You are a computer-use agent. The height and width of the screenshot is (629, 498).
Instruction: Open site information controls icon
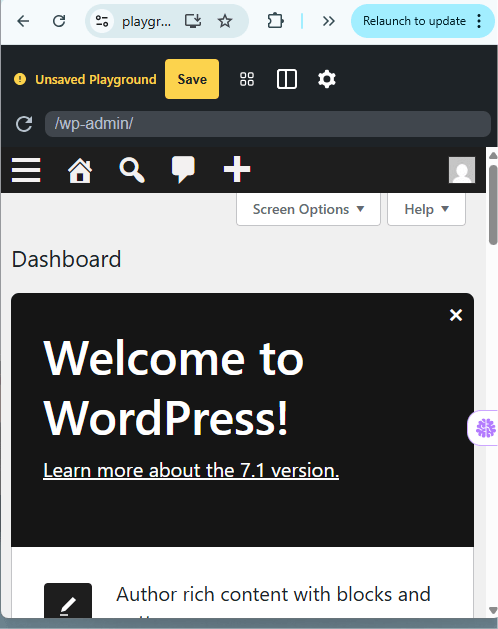coord(102,21)
